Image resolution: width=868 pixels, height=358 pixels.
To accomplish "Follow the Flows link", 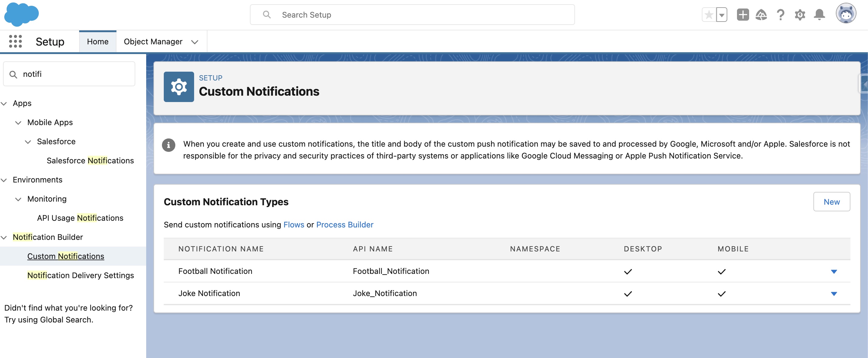I will (294, 225).
